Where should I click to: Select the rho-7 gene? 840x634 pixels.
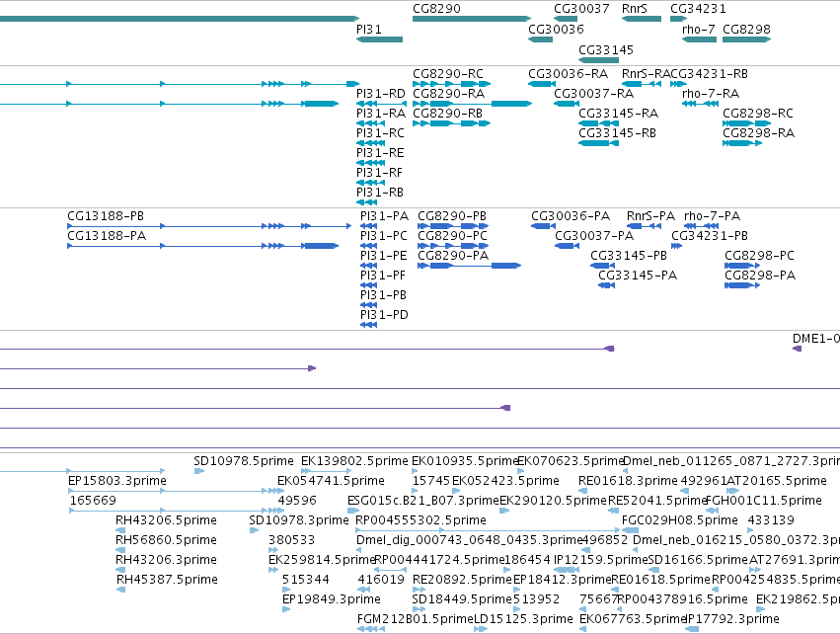click(x=699, y=40)
